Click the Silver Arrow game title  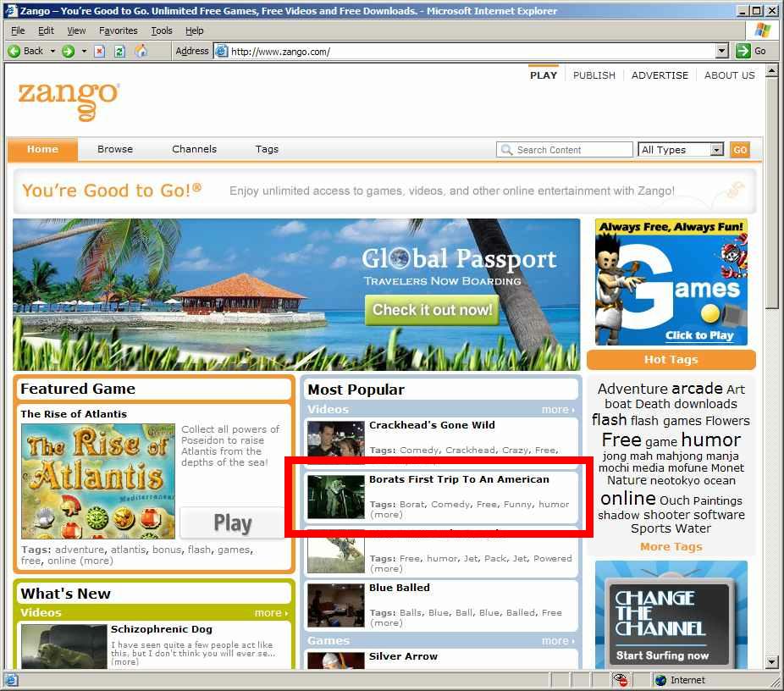pyautogui.click(x=404, y=656)
